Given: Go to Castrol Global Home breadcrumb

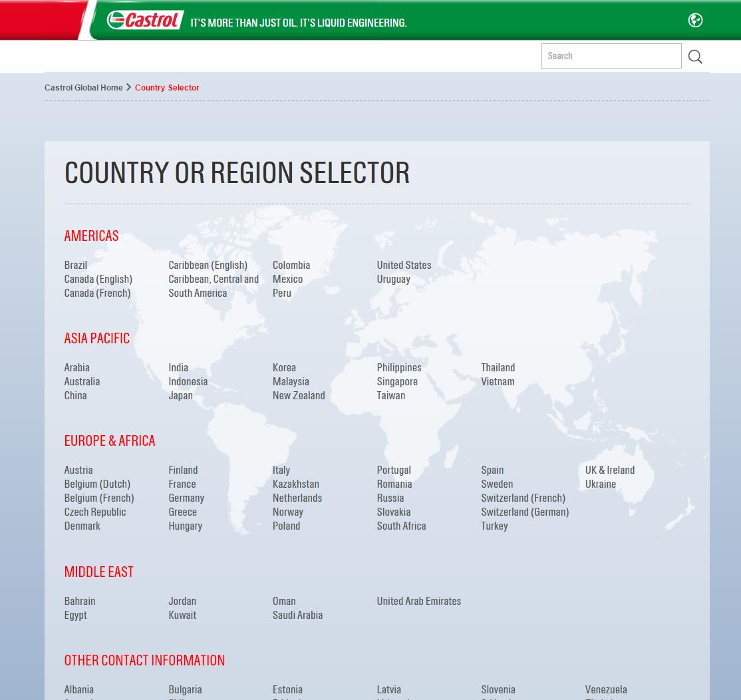Looking at the screenshot, I should click(83, 87).
